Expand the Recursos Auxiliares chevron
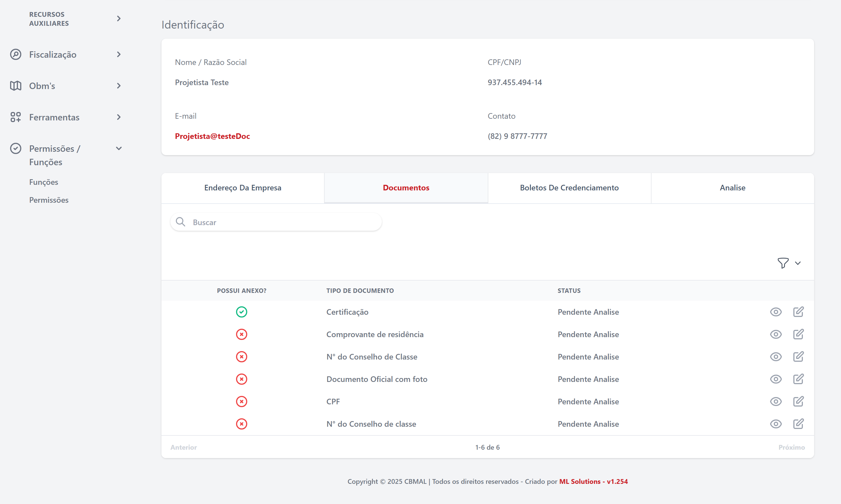Image resolution: width=841 pixels, height=504 pixels. pyautogui.click(x=119, y=19)
